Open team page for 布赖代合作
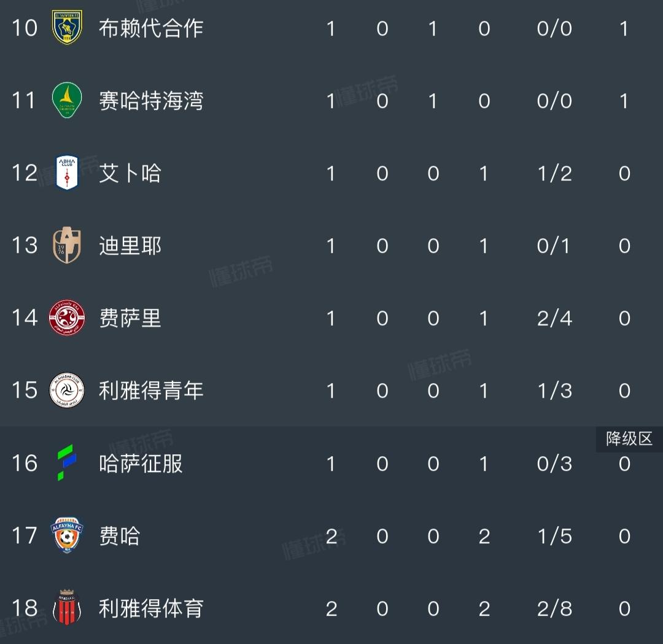Viewport: 663px width, 644px height. (151, 28)
